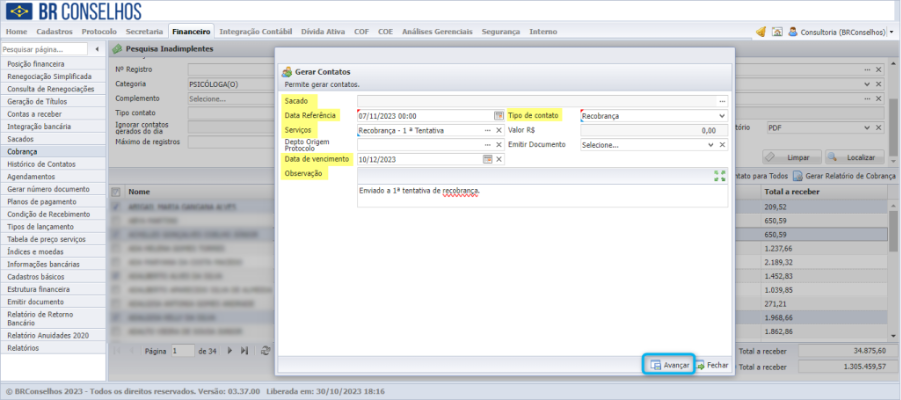Open Planos de pagamento in sidebar
Screen dimensions: 901x400
[53, 202]
